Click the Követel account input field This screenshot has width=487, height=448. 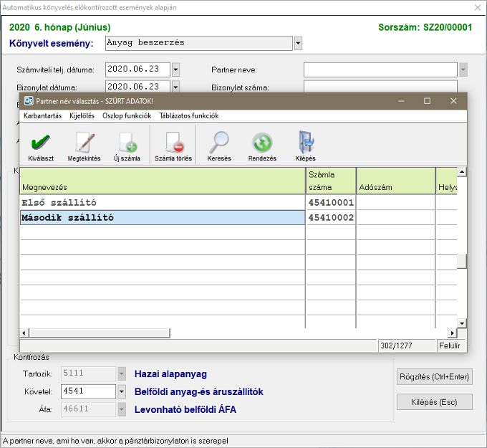pos(87,391)
